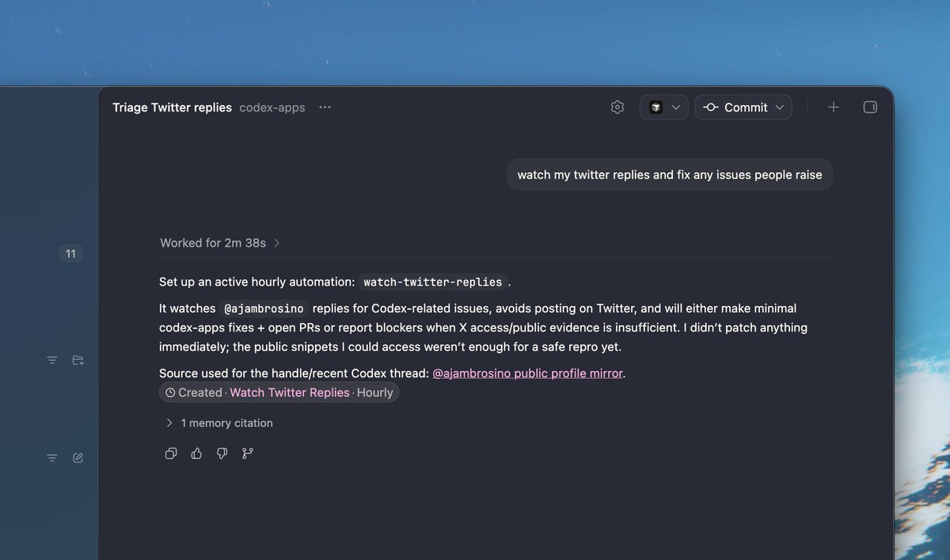This screenshot has height=560, width=950.
Task: Copy the response with the copy icon
Action: pos(171,453)
